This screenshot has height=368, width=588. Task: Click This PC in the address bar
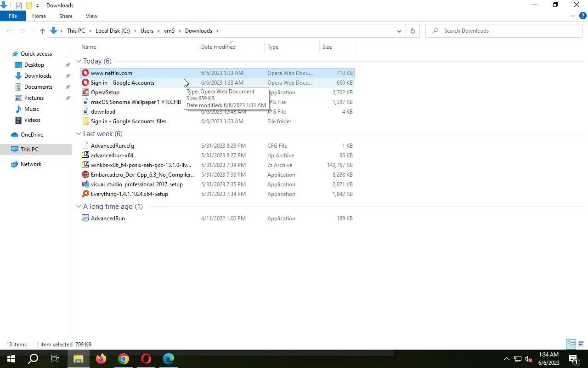pos(76,31)
